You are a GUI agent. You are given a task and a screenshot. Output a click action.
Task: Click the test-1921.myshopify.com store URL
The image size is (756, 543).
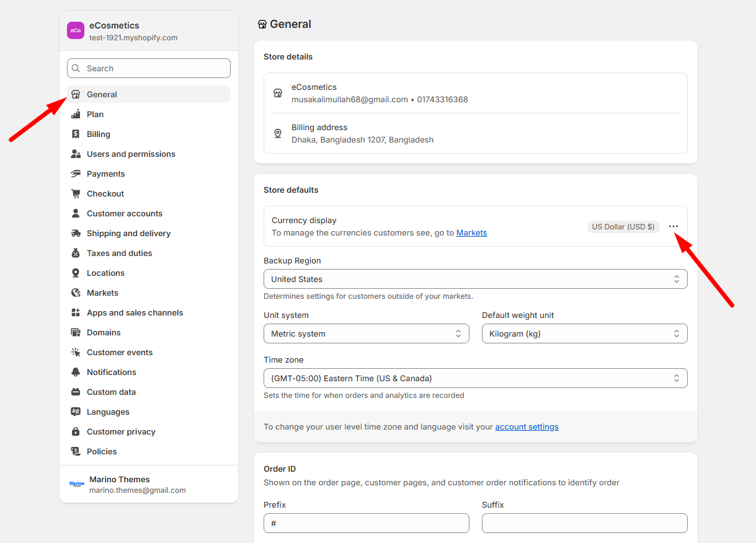[133, 38]
